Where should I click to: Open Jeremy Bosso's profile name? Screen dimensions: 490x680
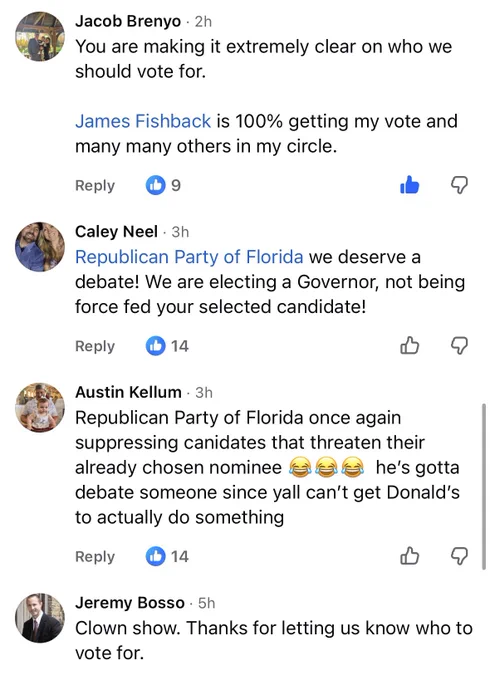[x=130, y=602]
